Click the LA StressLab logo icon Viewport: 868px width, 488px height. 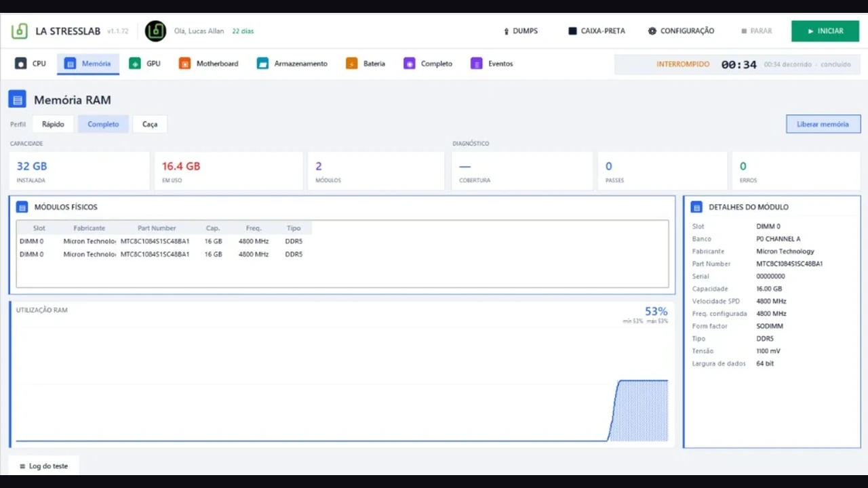[x=20, y=30]
